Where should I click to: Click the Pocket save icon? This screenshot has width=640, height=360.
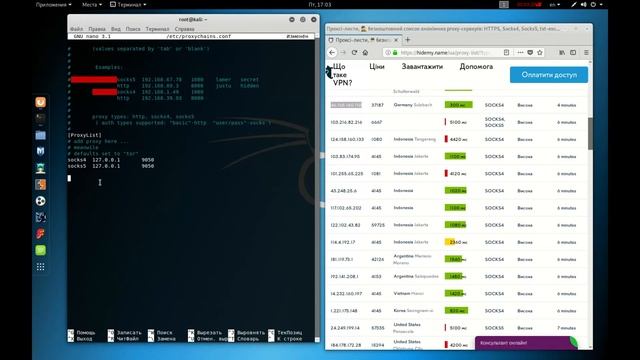[530, 52]
